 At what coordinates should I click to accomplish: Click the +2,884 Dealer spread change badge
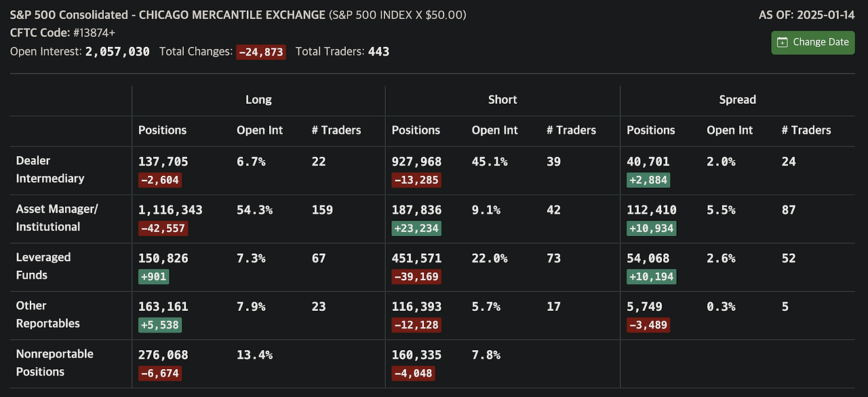coord(648,181)
